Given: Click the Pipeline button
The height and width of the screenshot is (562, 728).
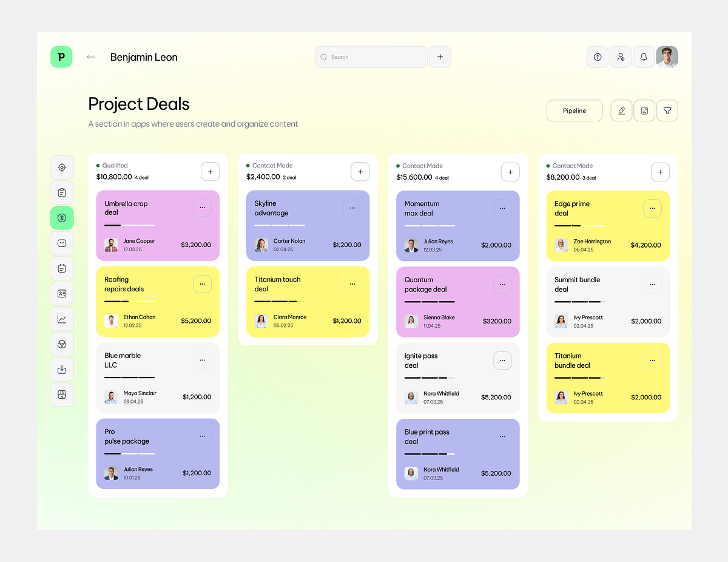Looking at the screenshot, I should pos(575,110).
